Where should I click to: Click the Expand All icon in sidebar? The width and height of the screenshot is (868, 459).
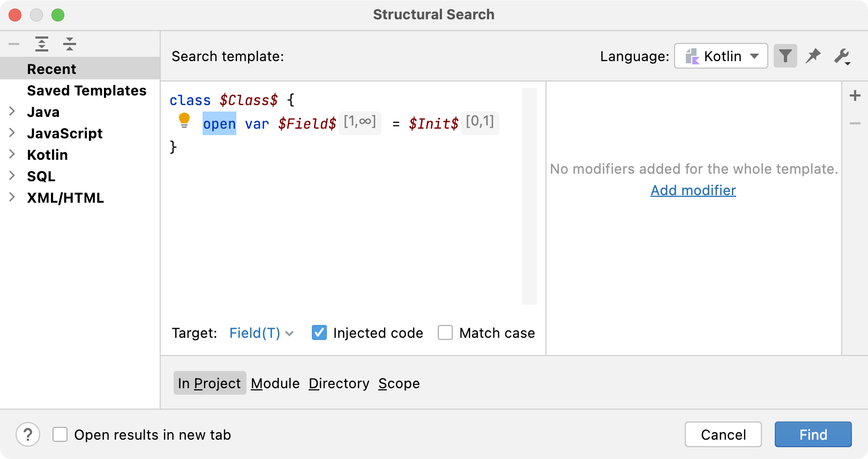click(42, 44)
